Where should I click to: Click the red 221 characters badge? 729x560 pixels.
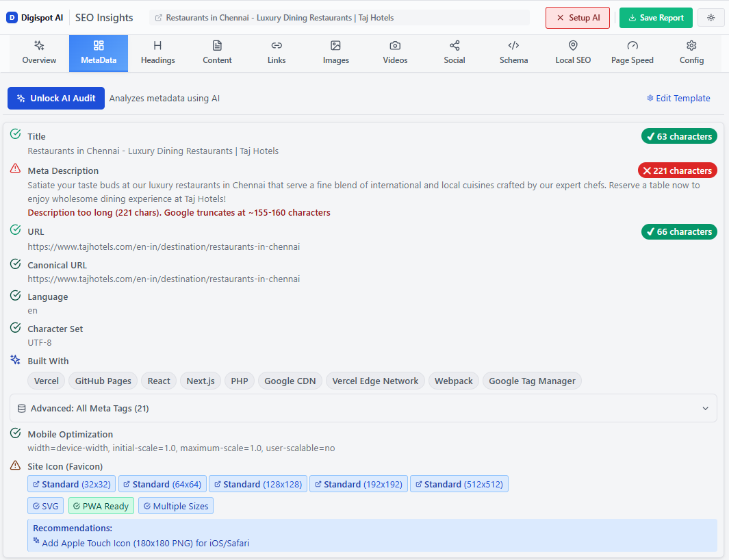[x=677, y=170]
